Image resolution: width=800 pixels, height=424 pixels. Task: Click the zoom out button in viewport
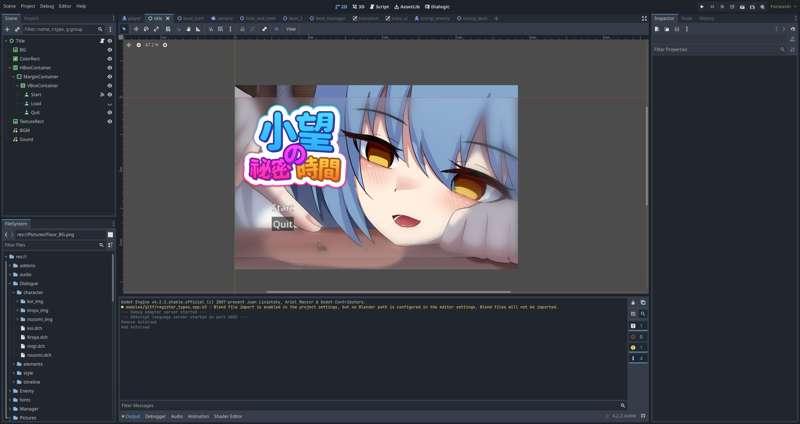(x=139, y=45)
